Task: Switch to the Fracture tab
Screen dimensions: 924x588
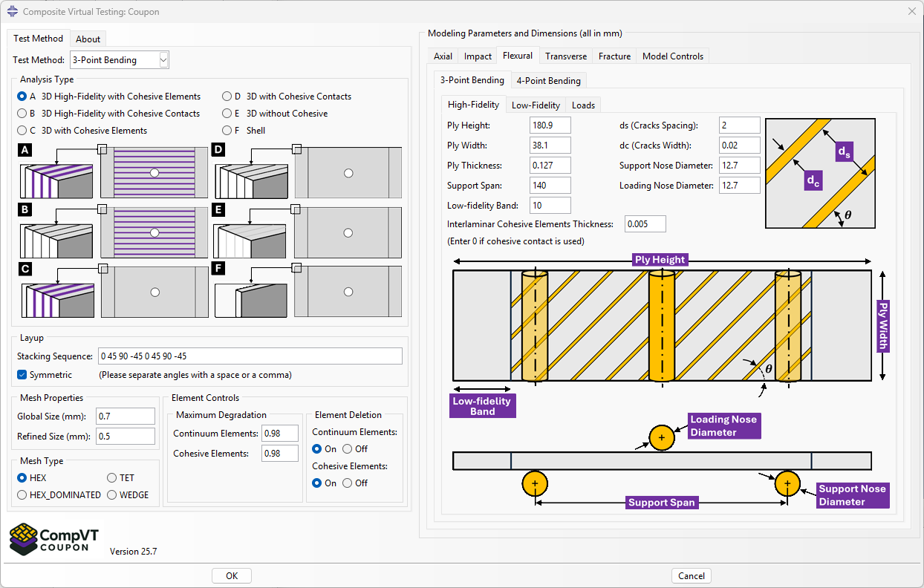Action: click(614, 55)
